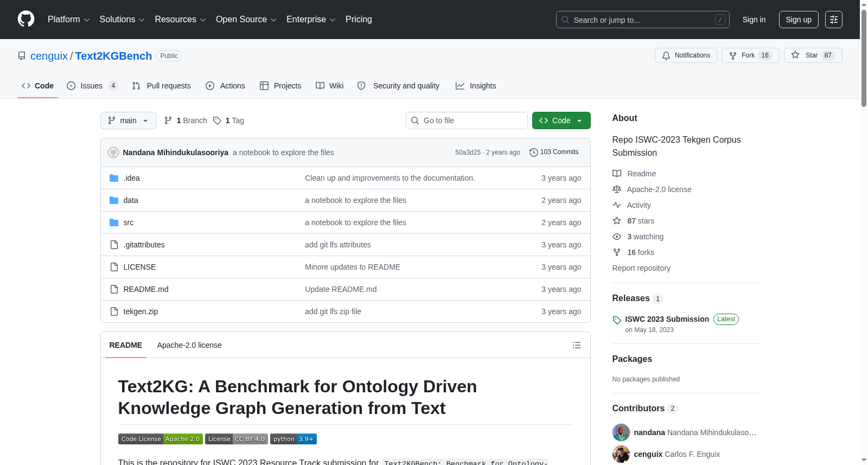Click the release tag icon
This screenshot has height=465, width=868.
[617, 320]
